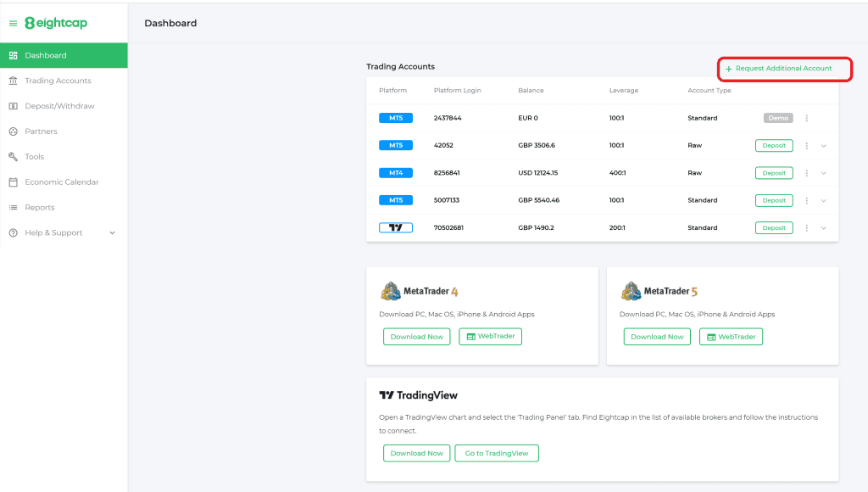Open Economic Calendar menu item

pyautogui.click(x=64, y=182)
